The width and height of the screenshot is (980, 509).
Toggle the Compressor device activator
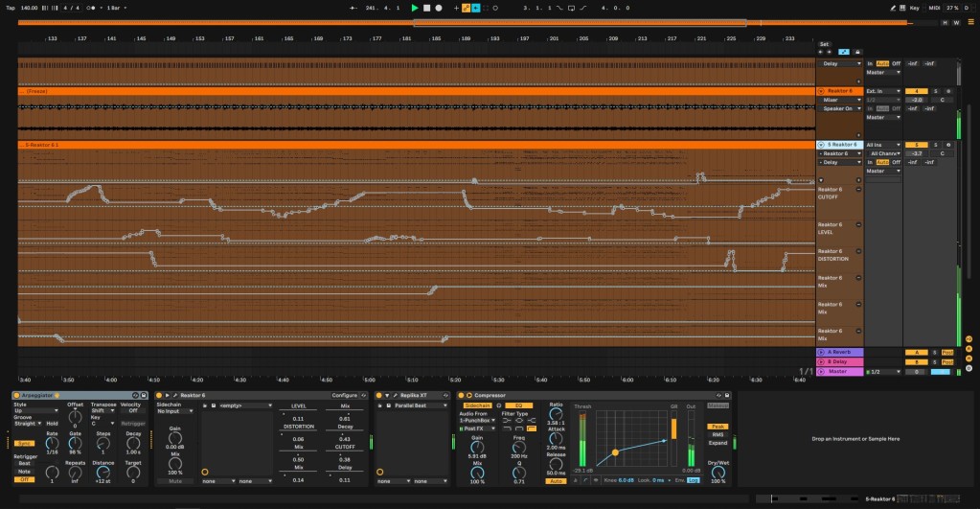pyautogui.click(x=461, y=395)
